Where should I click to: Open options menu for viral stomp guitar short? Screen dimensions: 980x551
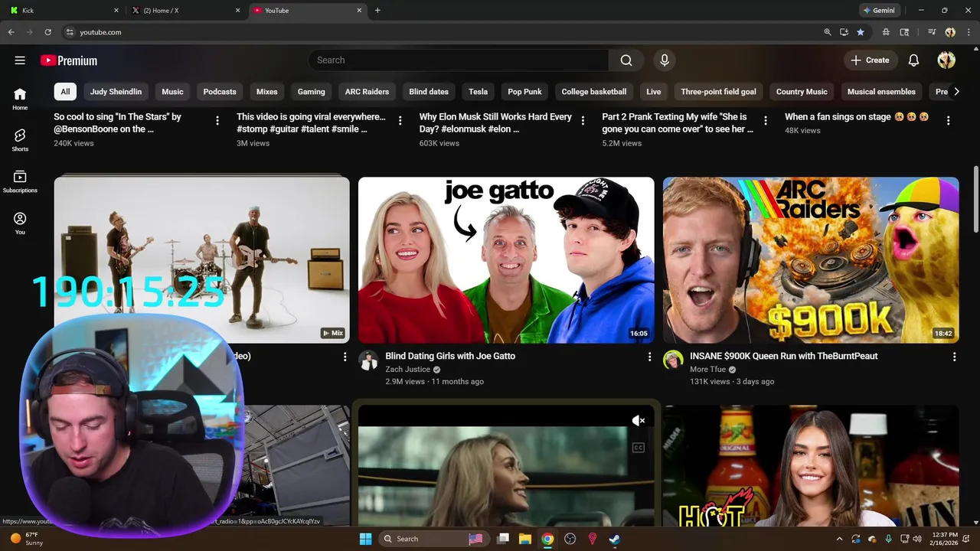400,121
